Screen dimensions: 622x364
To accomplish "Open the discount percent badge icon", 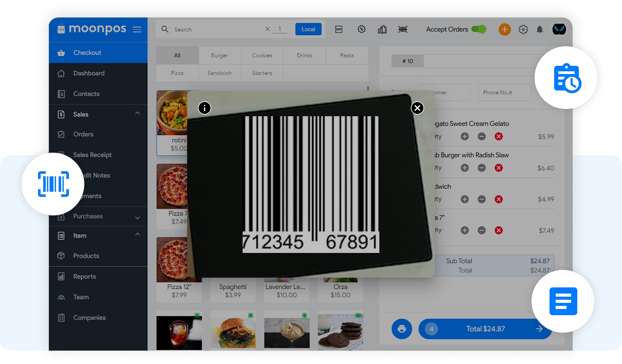I will (x=361, y=29).
